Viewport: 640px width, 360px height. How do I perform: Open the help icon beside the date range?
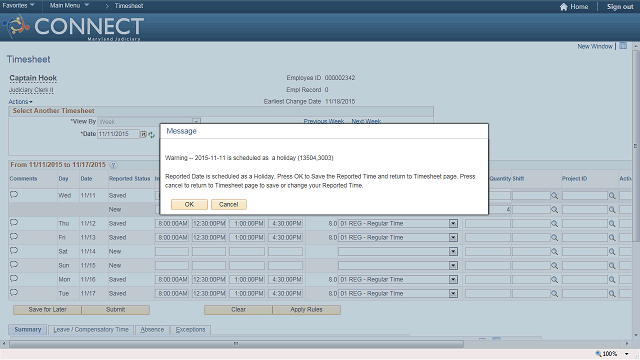pos(113,165)
